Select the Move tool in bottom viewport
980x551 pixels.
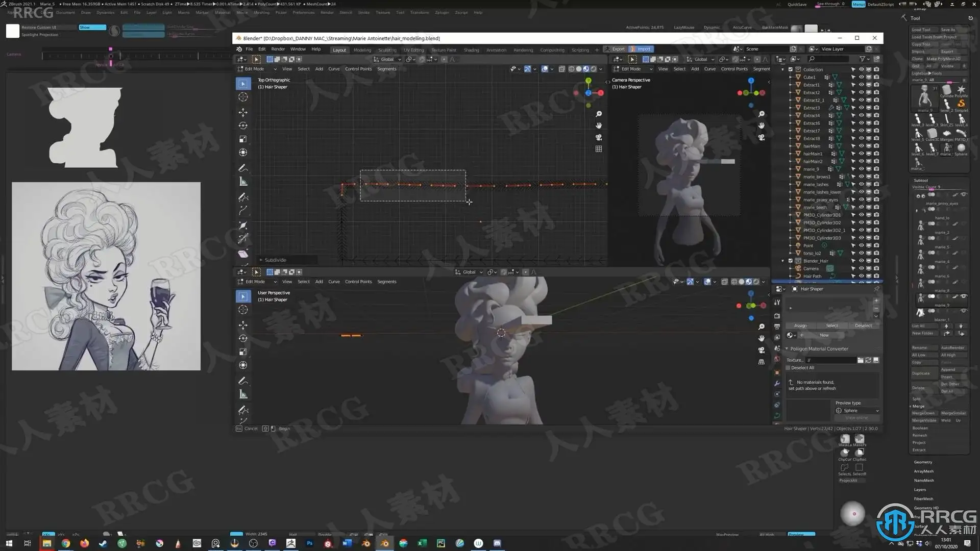click(x=243, y=325)
